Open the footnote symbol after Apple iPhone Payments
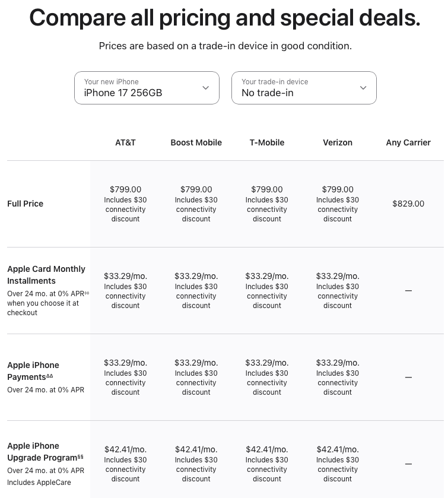The image size is (448, 498). point(50,376)
